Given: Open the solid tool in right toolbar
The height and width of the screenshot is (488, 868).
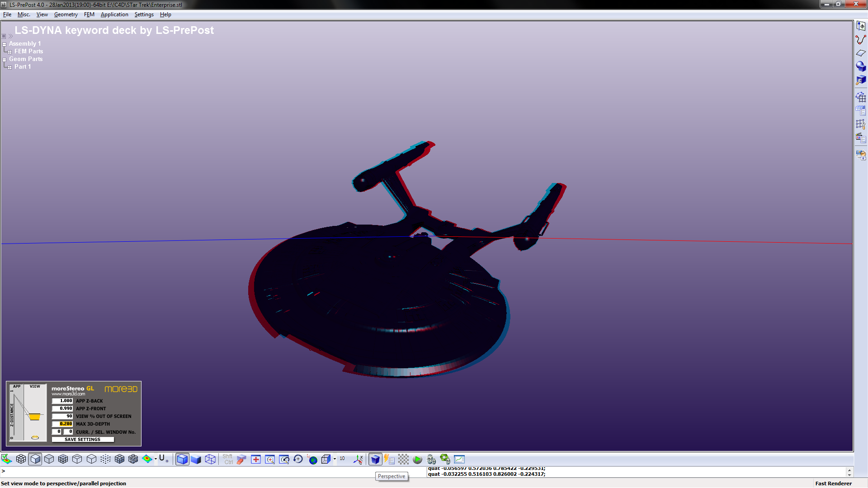Looking at the screenshot, I should point(861,66).
